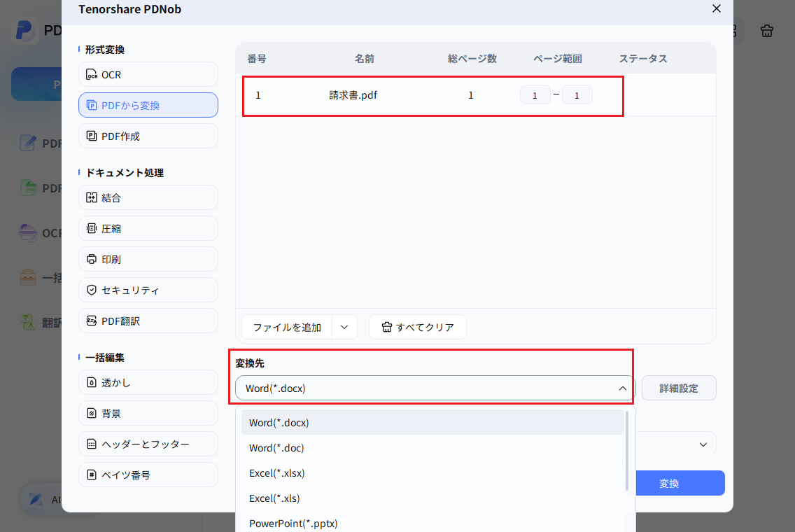This screenshot has width=795, height=532.
Task: Click the 圧縮 compress icon
Action: (x=91, y=228)
